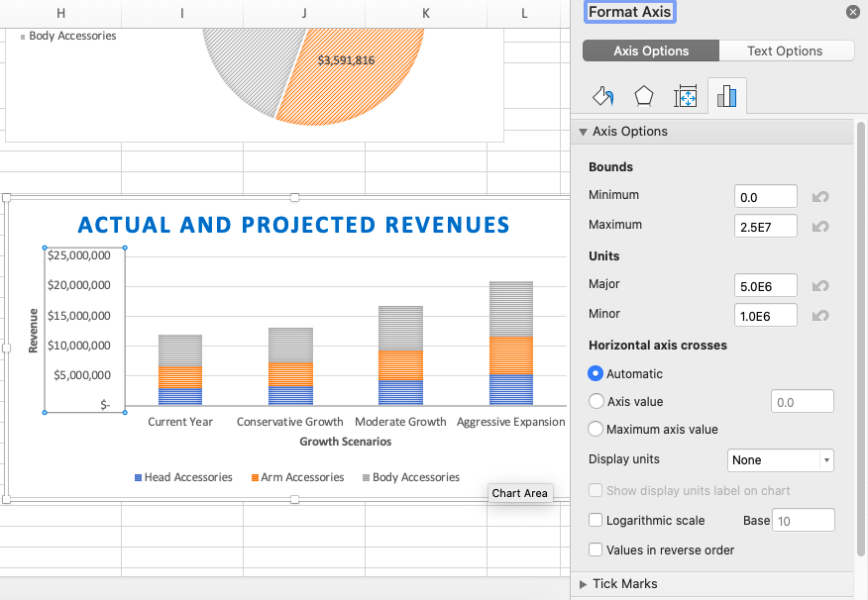
Task: Collapse the Axis Options section
Action: tap(584, 131)
